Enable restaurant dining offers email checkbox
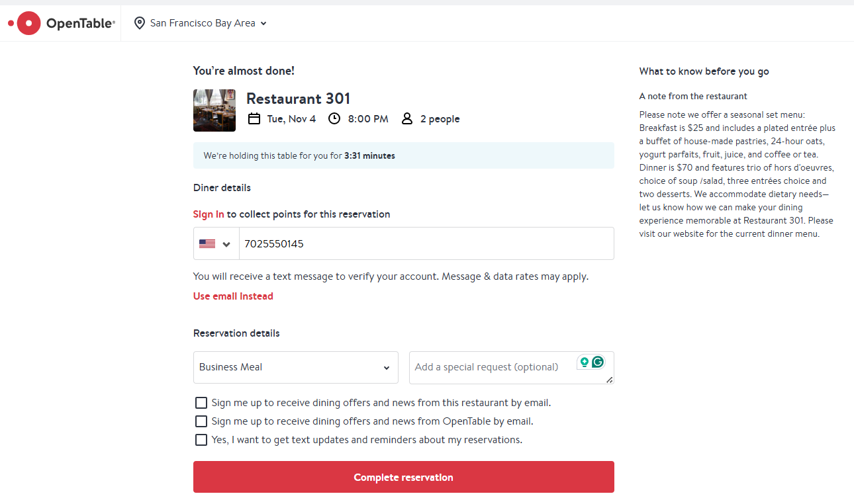 [x=201, y=403]
